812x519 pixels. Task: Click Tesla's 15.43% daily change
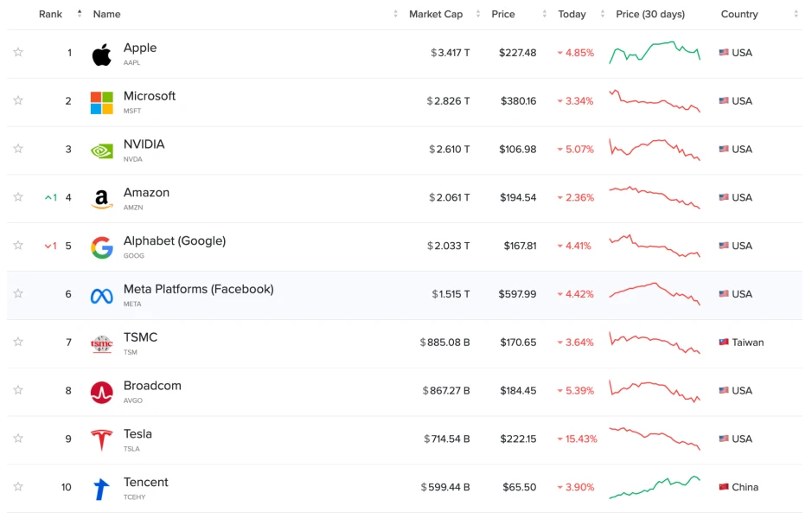click(x=577, y=439)
